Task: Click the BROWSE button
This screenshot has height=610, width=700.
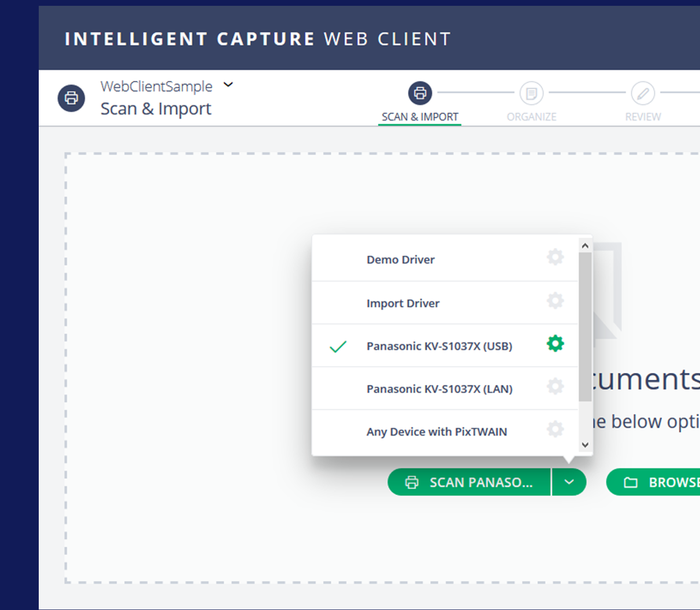Action: [x=653, y=482]
